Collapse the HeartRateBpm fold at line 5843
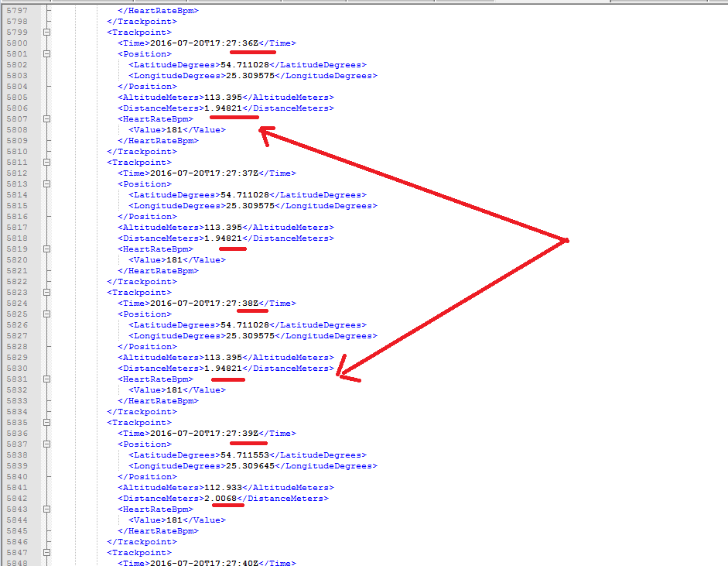This screenshot has height=566, width=728. (x=46, y=509)
